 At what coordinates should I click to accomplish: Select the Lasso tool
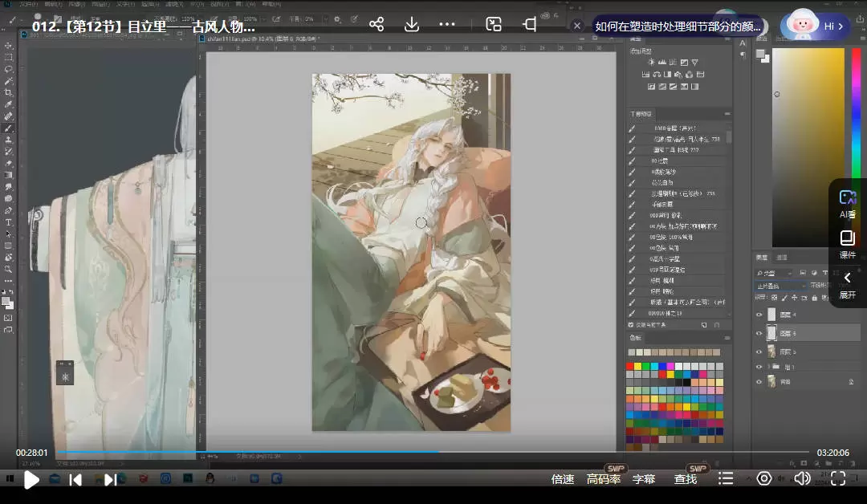pos(8,69)
